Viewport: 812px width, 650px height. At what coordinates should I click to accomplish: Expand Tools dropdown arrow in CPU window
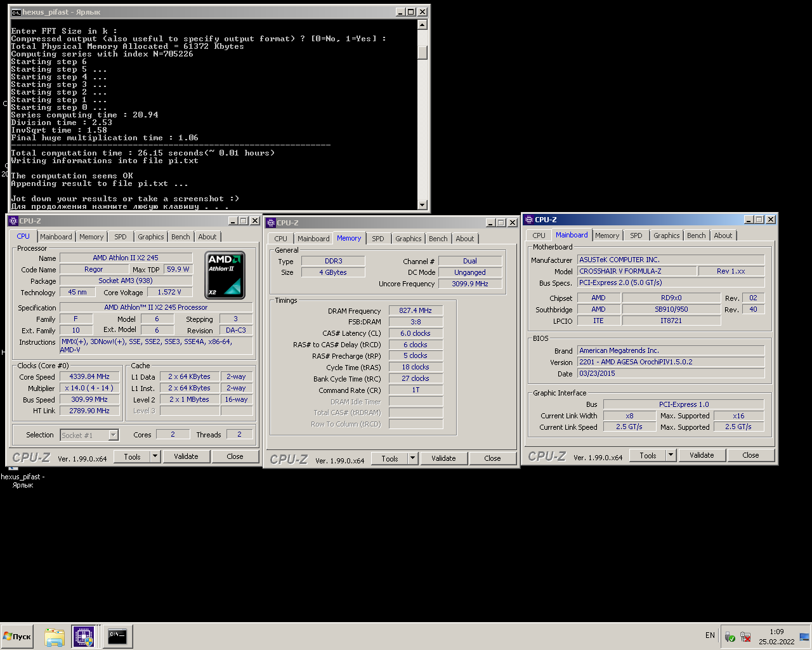[x=155, y=456]
